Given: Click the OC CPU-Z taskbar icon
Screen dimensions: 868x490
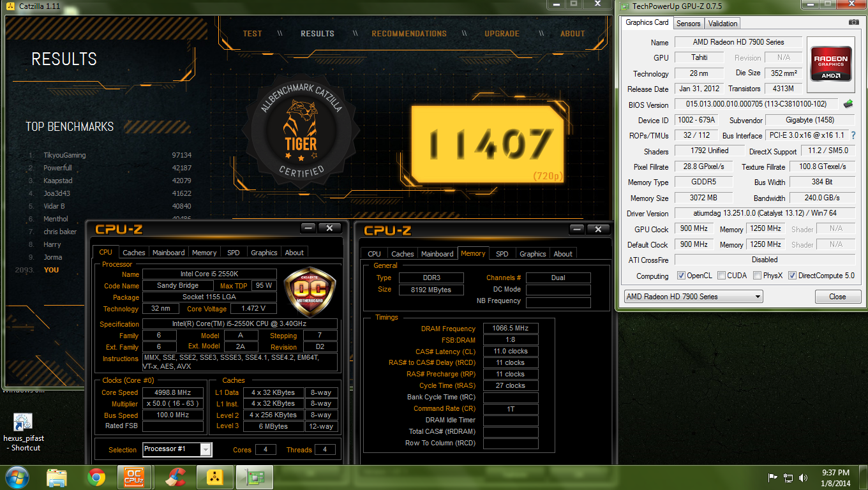Looking at the screenshot, I should (x=135, y=477).
